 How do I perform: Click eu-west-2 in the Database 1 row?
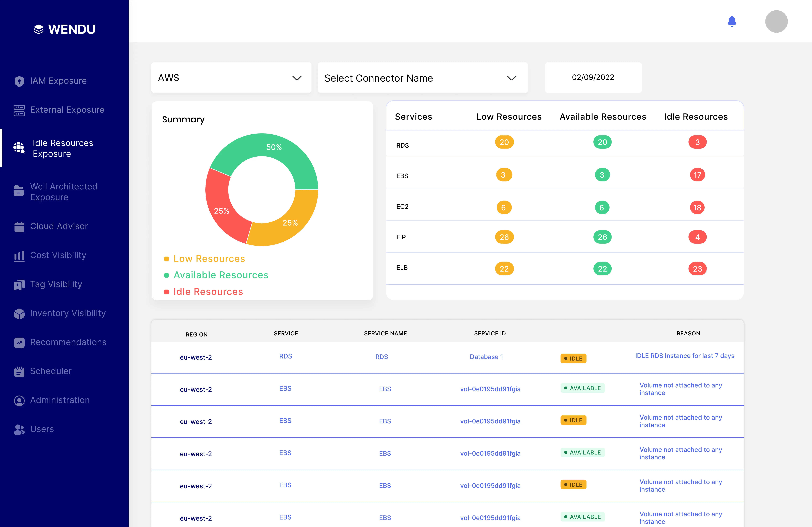click(x=196, y=357)
